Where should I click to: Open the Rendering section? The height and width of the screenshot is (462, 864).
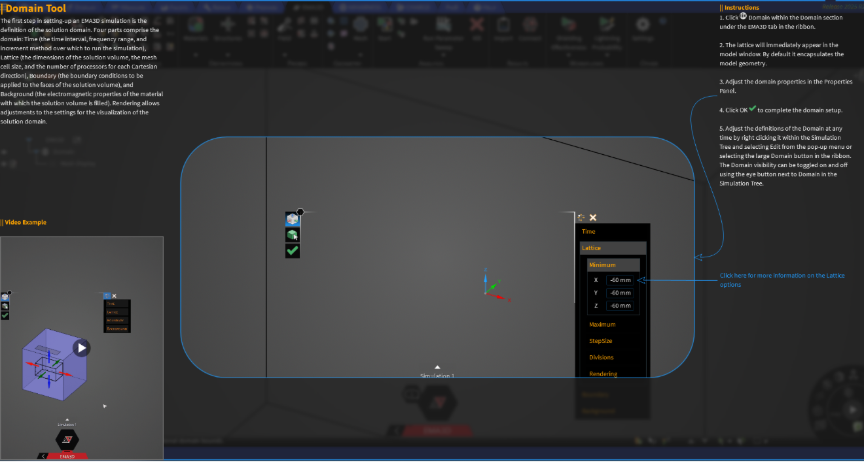click(x=603, y=373)
